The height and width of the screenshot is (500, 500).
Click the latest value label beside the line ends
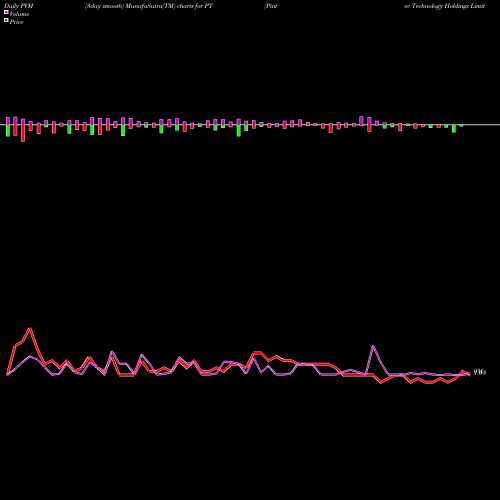tap(480, 372)
